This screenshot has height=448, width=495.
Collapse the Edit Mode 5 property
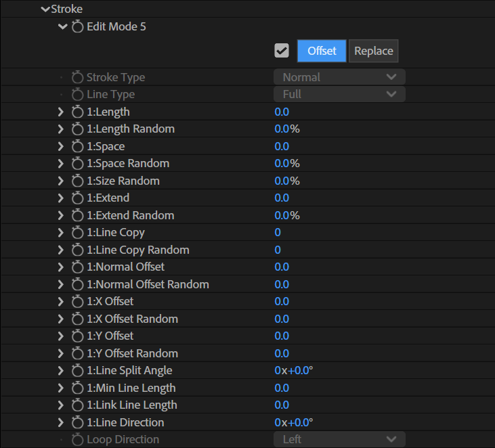tap(63, 26)
